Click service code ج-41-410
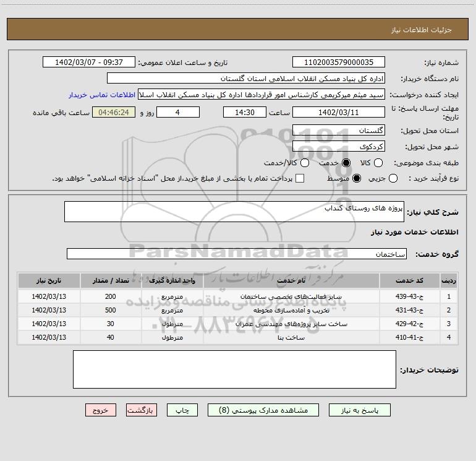The height and width of the screenshot is (461, 476). [x=409, y=337]
